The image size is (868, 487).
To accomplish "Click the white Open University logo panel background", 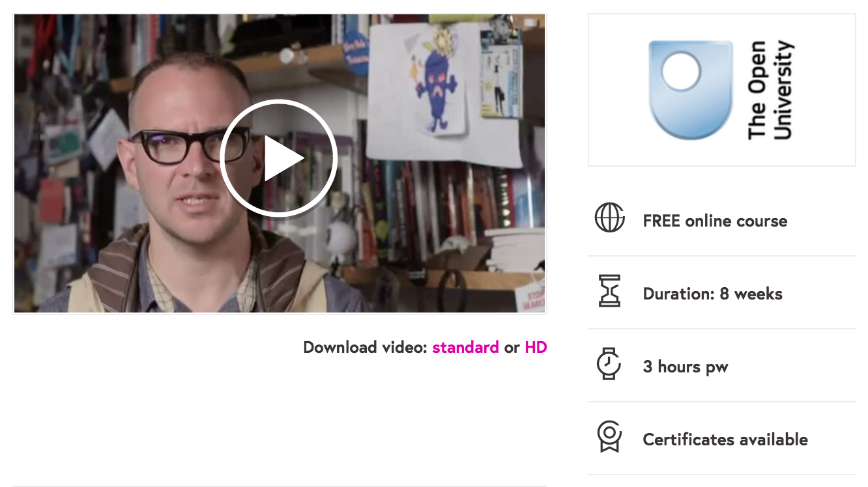I will coord(722,90).
